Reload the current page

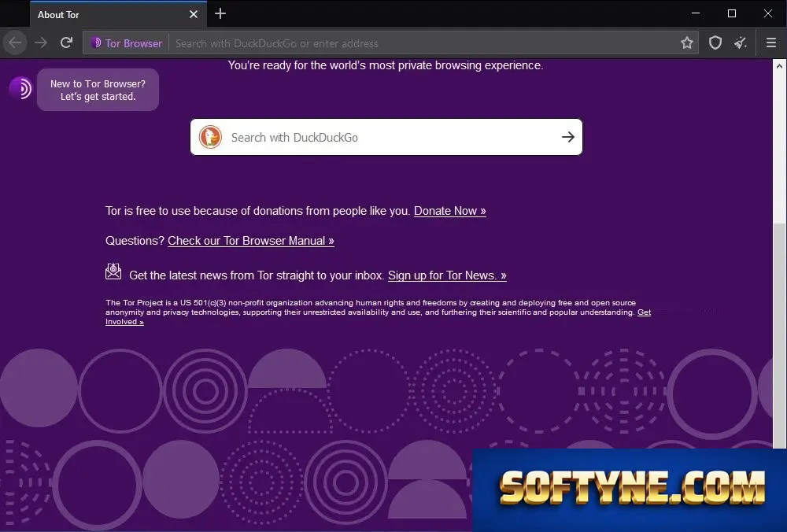click(66, 43)
